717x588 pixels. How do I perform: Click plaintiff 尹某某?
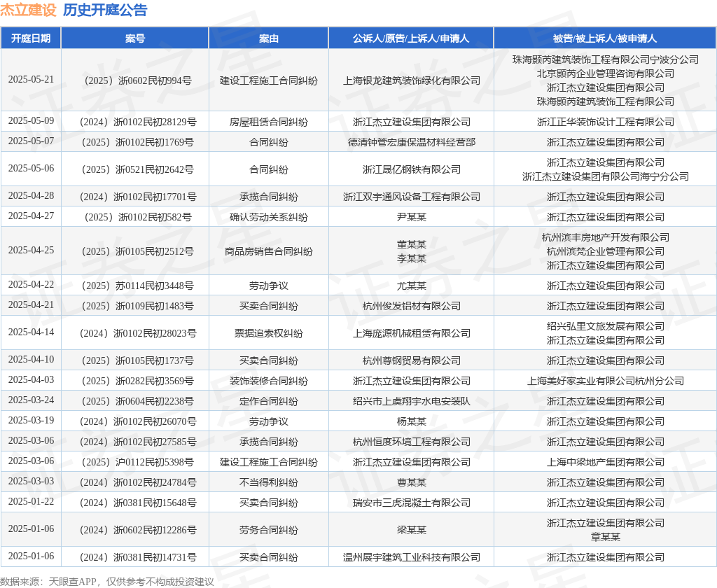411,217
